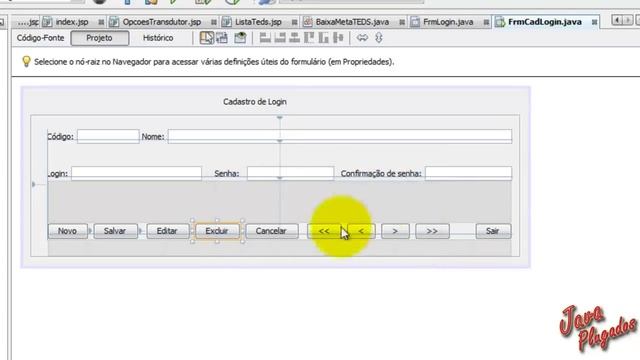Align selected components right in column

click(x=280, y=38)
